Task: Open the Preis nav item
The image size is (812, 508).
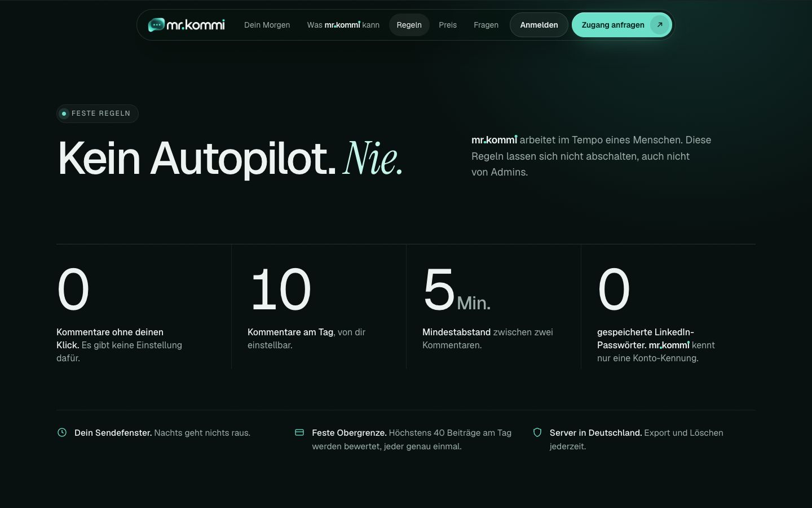Action: pos(448,25)
